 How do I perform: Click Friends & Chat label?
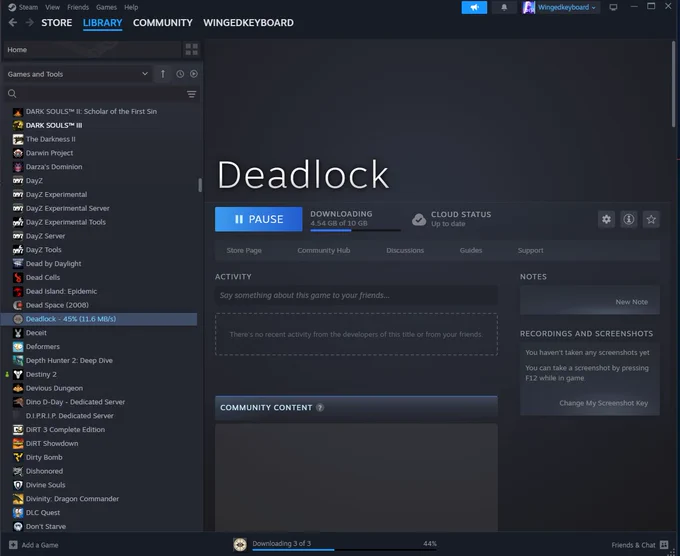633,545
